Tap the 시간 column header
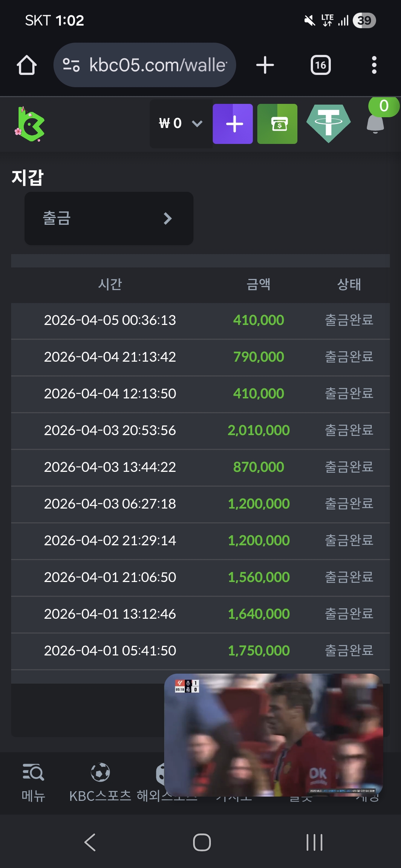The image size is (401, 868). tap(110, 285)
